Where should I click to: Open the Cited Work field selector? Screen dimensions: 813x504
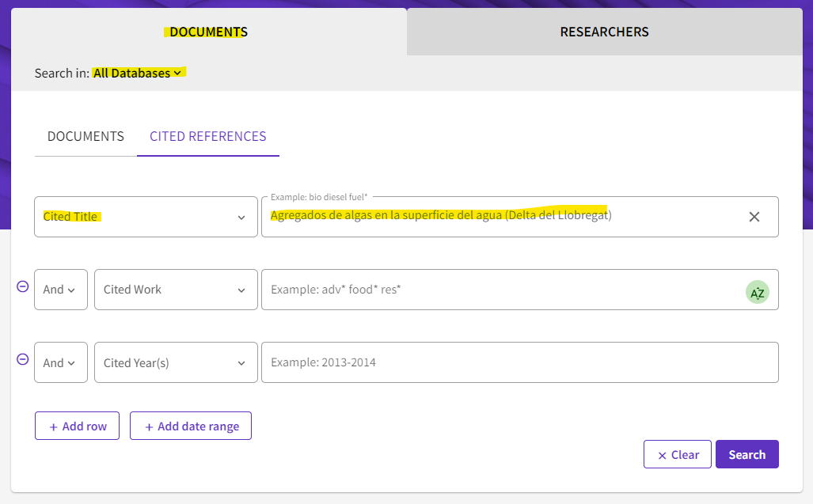[x=175, y=290]
